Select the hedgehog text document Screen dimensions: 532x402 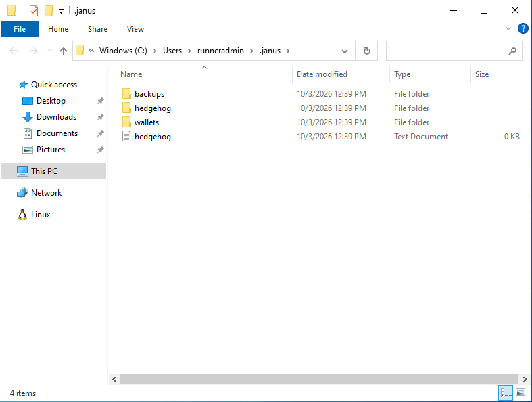tap(153, 137)
